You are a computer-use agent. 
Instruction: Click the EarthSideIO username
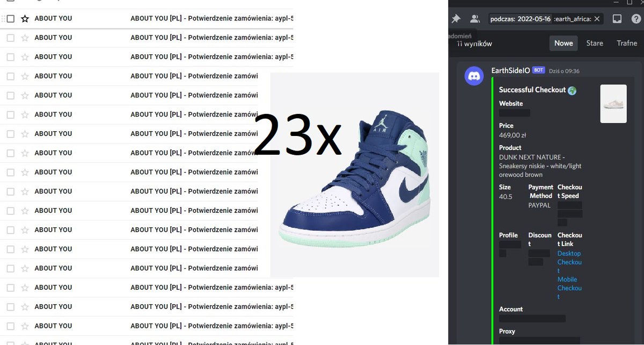(511, 70)
